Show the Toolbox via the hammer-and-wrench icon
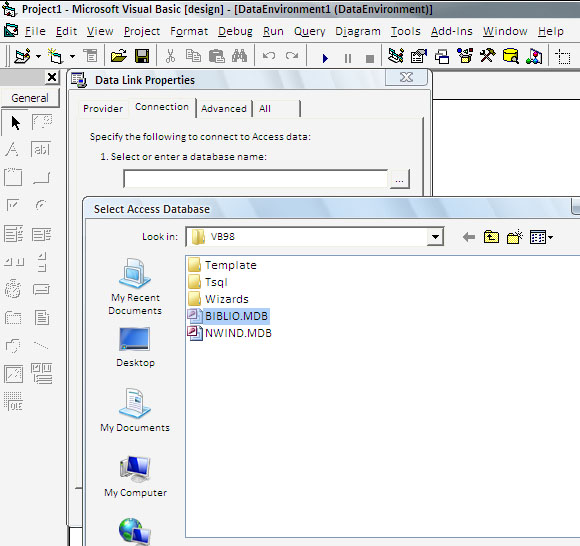 coord(488,56)
